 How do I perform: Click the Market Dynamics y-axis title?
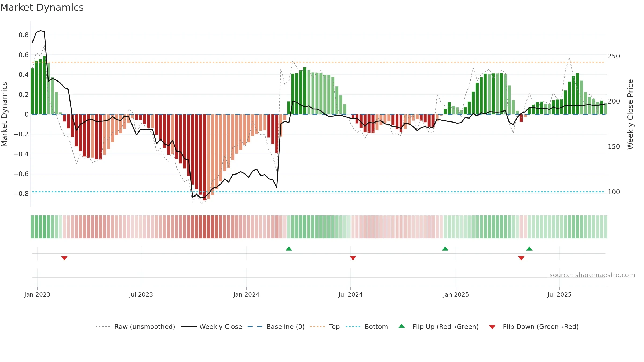tap(5, 114)
